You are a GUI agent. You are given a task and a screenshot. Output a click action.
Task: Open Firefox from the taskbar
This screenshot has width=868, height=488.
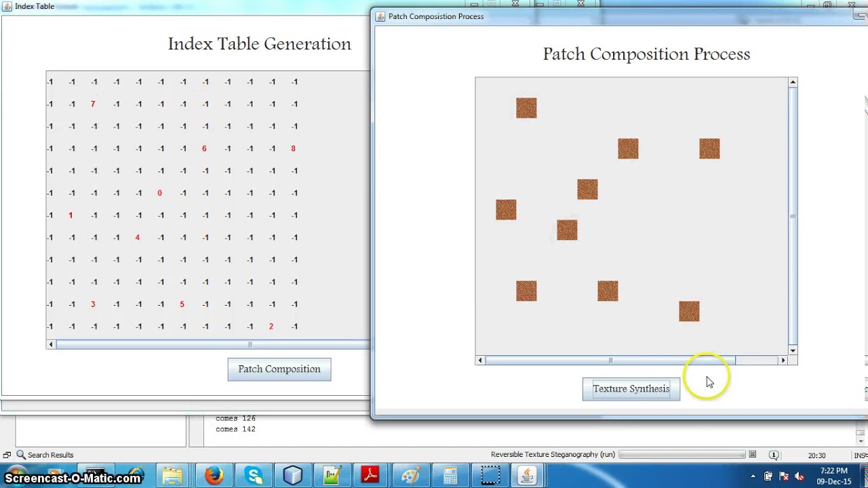click(214, 476)
